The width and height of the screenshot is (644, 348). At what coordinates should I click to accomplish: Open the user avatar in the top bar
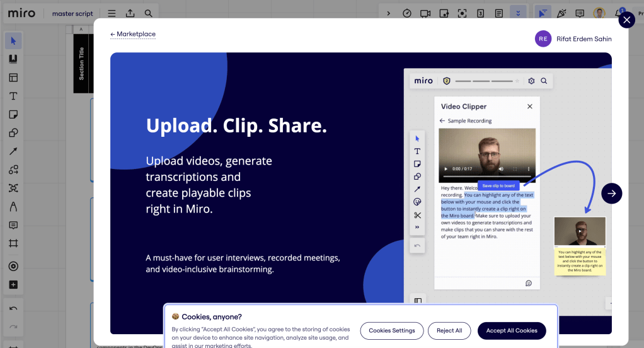tap(599, 14)
